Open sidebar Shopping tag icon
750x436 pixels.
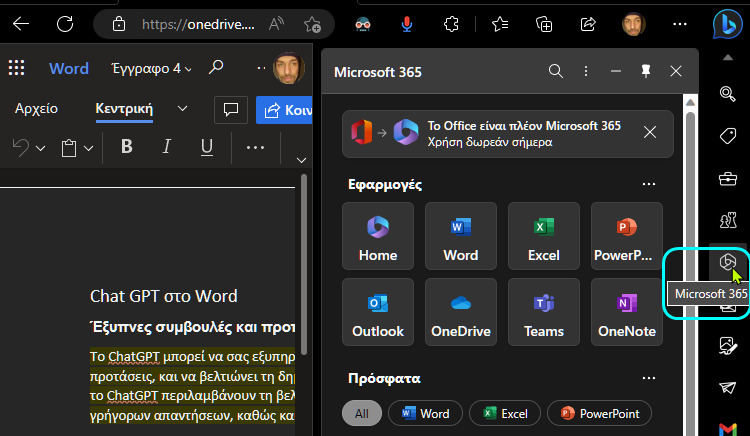coord(728,136)
